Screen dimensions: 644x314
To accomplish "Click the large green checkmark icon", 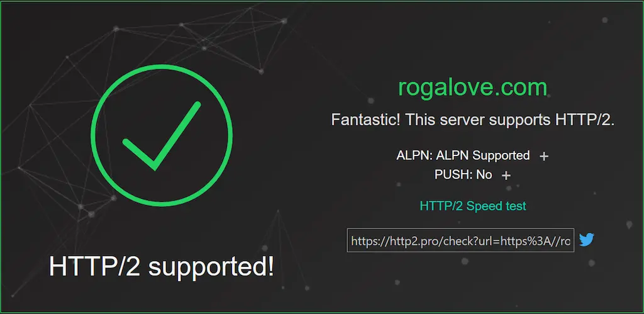I will click(x=162, y=136).
